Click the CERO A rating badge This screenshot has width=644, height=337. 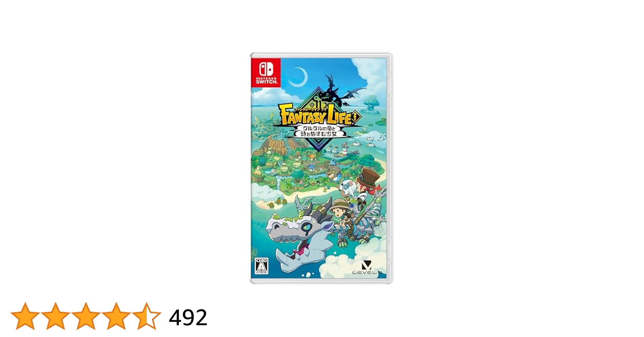coord(261,266)
